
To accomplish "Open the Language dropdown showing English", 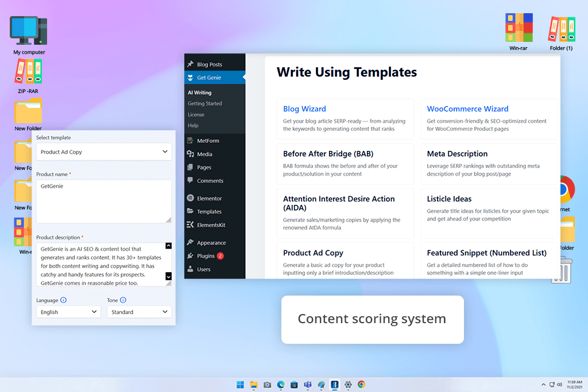I will [69, 312].
